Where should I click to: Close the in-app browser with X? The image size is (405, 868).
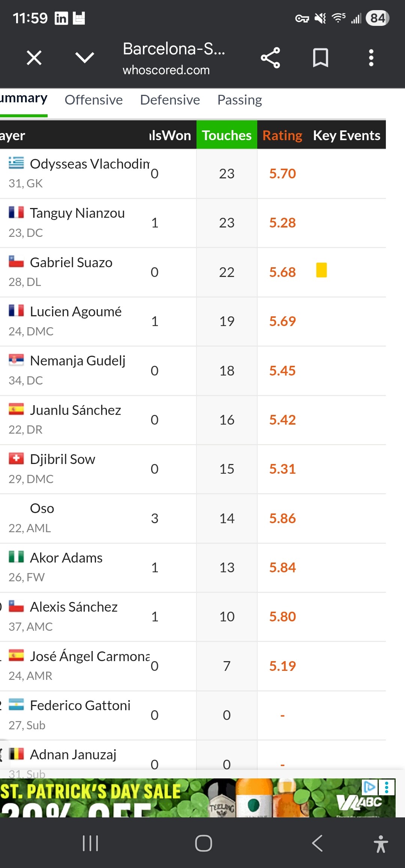point(34,58)
